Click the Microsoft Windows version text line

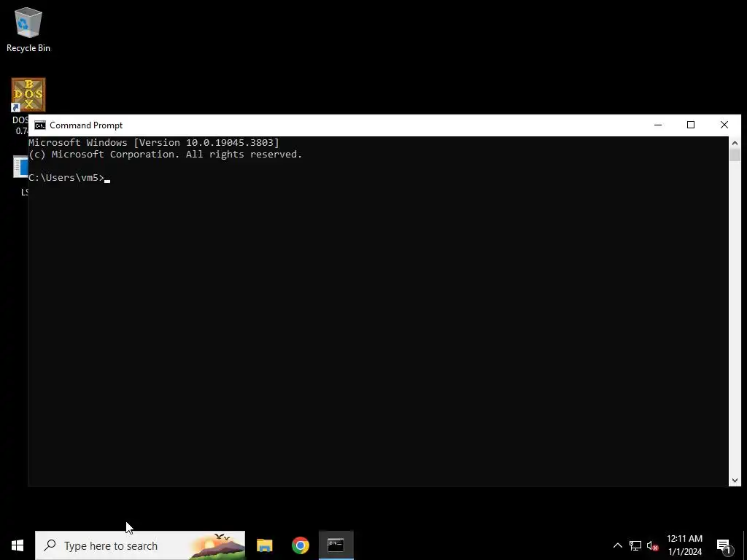(x=154, y=142)
